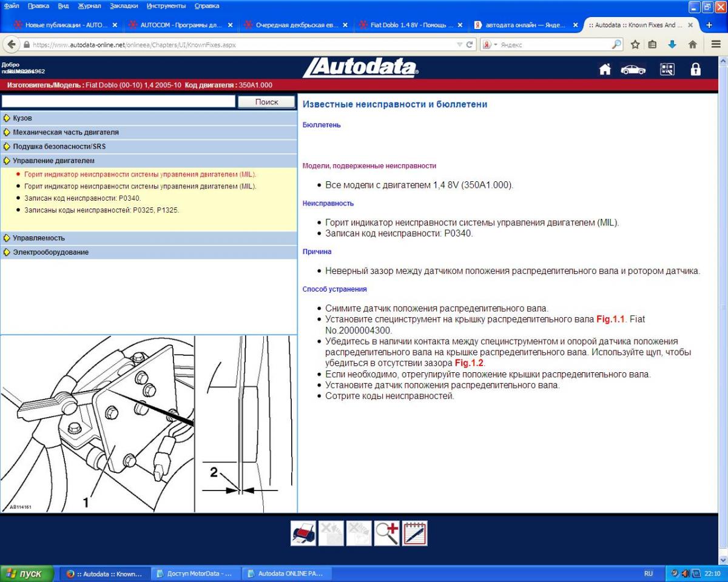This screenshot has height=582, width=728.
Task: Click the volume icon in system tray
Action: (x=686, y=573)
